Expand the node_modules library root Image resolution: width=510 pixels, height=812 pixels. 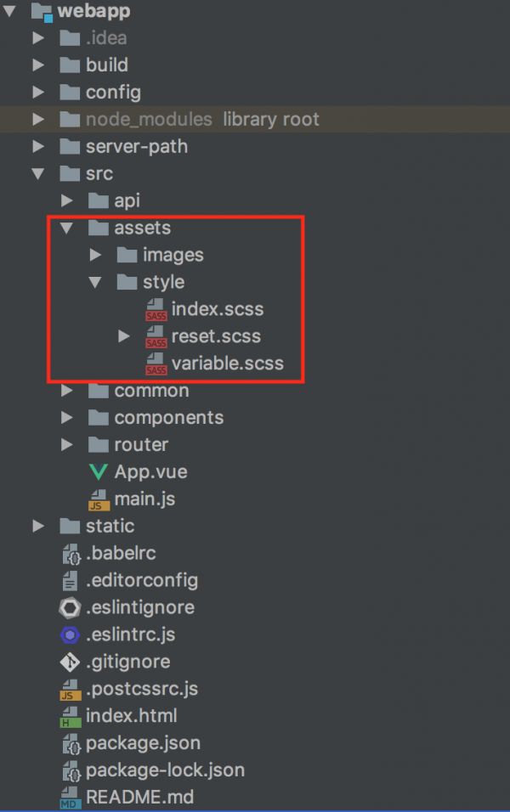tap(38, 119)
